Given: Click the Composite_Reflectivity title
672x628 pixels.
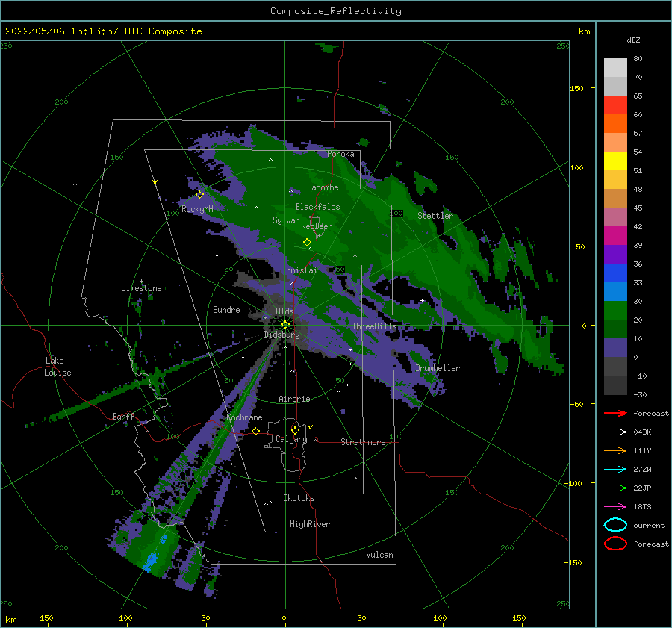Looking at the screenshot, I should click(335, 11).
